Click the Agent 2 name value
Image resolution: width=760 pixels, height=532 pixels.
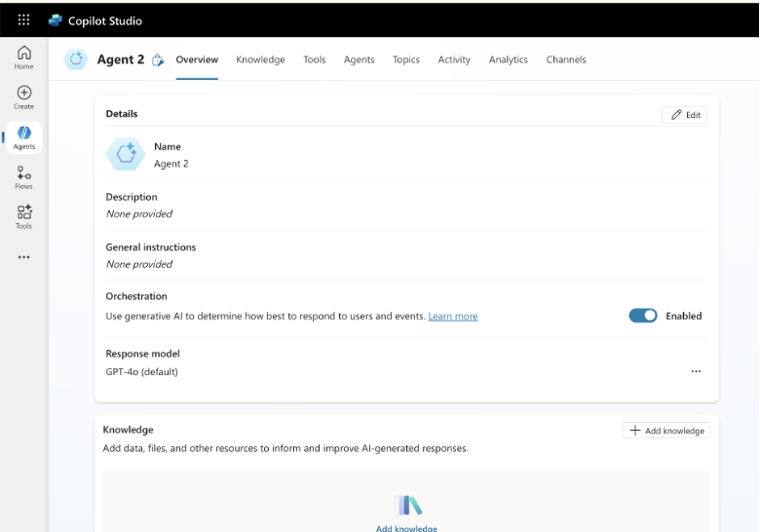coord(171,164)
